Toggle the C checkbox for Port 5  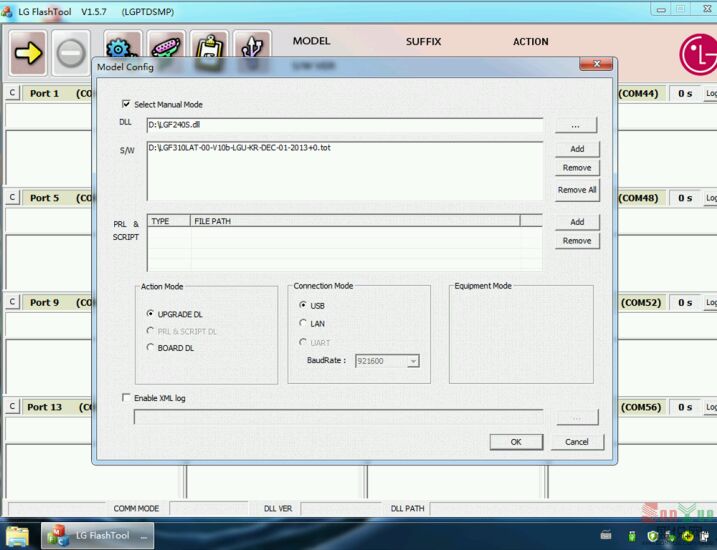tap(12, 198)
